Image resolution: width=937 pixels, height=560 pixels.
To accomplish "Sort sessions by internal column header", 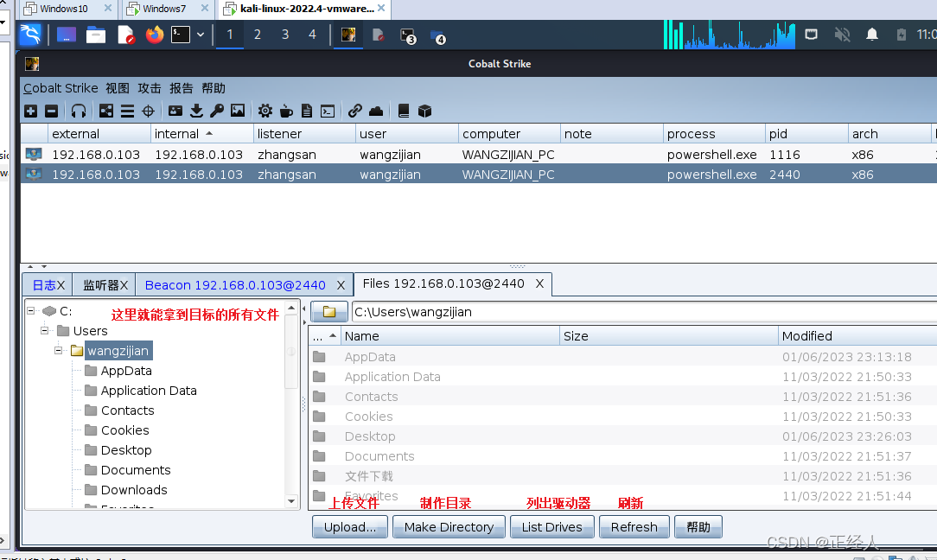I will [201, 134].
